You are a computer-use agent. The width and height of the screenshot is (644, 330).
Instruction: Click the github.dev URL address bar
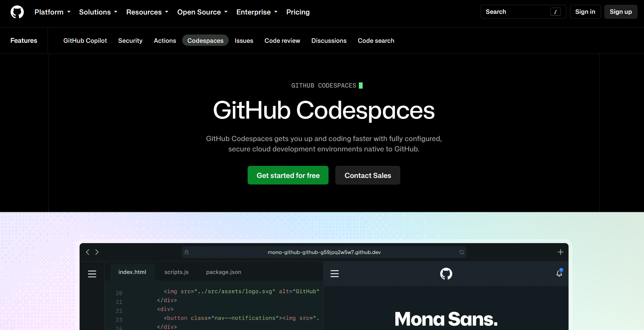(x=324, y=252)
